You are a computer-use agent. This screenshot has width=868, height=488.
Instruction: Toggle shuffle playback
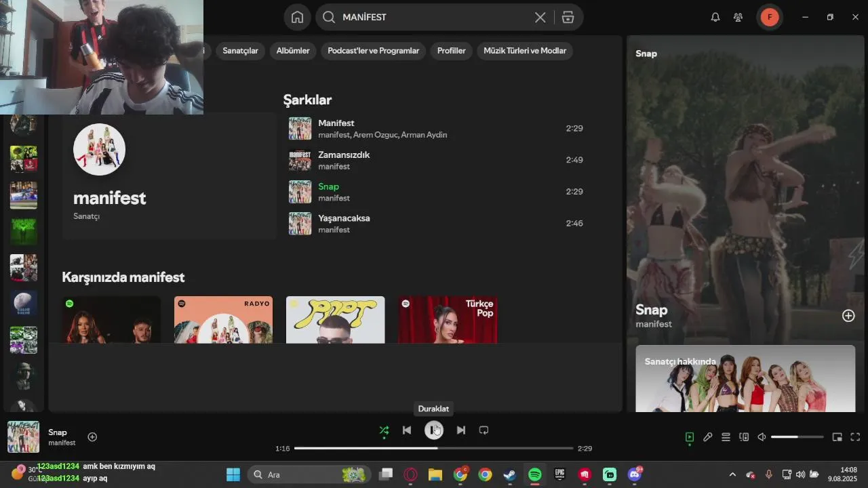point(384,430)
